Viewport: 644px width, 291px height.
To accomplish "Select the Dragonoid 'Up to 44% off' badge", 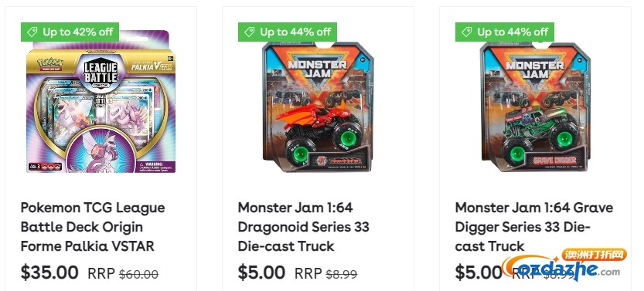I will [x=287, y=32].
